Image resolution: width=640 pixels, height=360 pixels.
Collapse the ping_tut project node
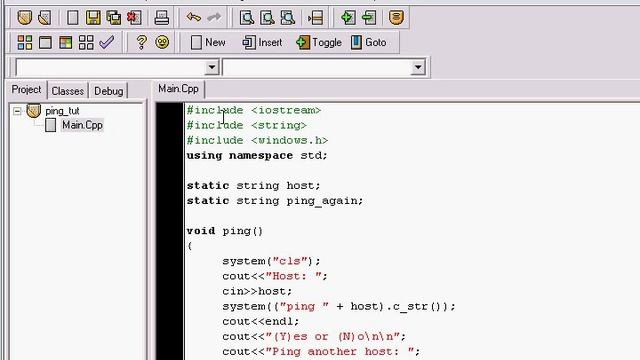[x=17, y=111]
